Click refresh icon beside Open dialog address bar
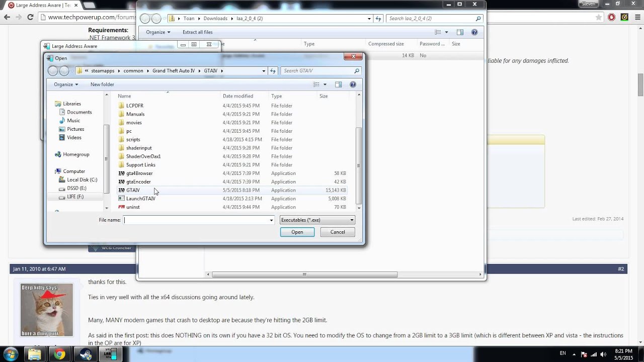 273,71
